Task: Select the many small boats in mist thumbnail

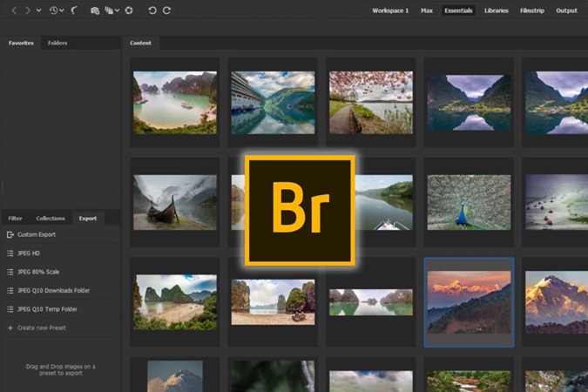Action: [557, 202]
